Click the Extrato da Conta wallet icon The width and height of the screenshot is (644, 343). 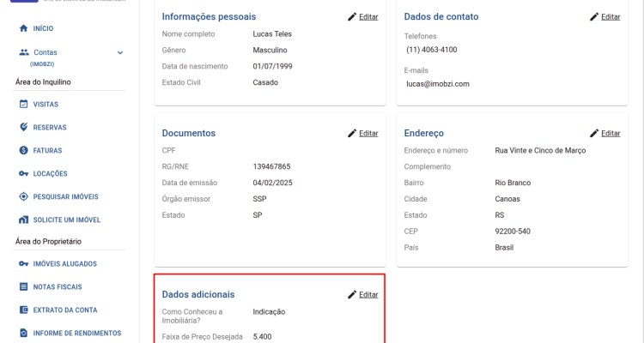click(x=24, y=310)
